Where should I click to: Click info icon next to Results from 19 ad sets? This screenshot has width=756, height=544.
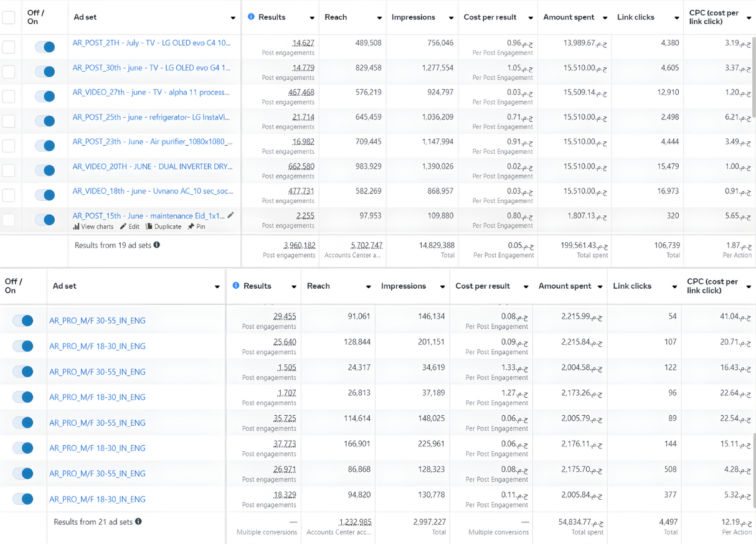pos(157,245)
